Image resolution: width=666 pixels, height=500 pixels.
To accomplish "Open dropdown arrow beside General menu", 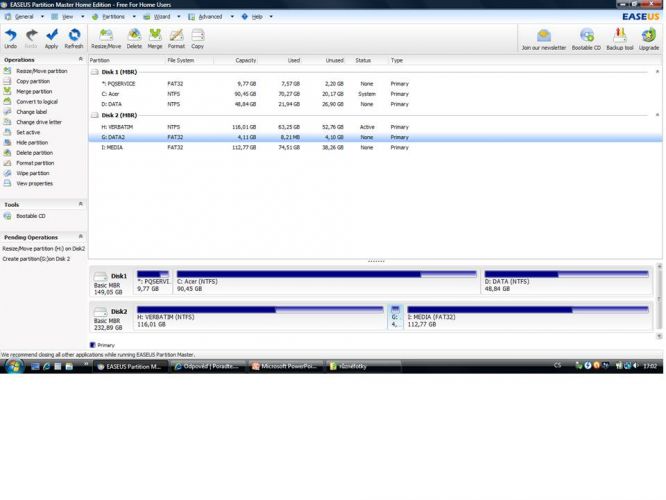I will click(x=42, y=17).
